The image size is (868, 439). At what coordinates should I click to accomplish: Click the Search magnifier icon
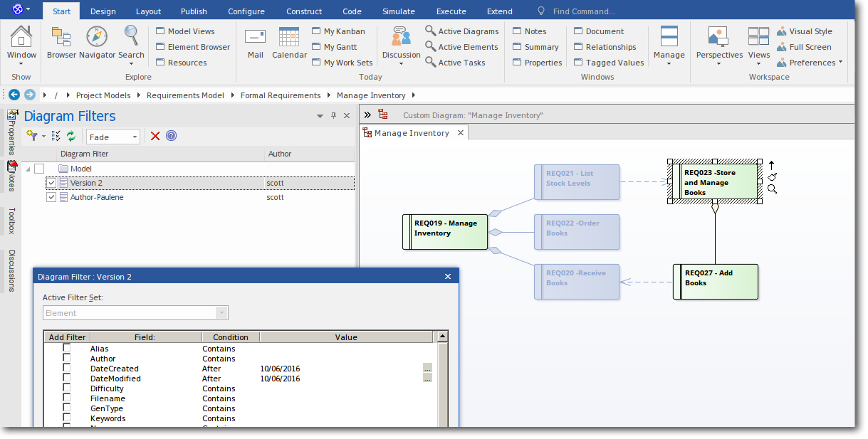pos(131,36)
